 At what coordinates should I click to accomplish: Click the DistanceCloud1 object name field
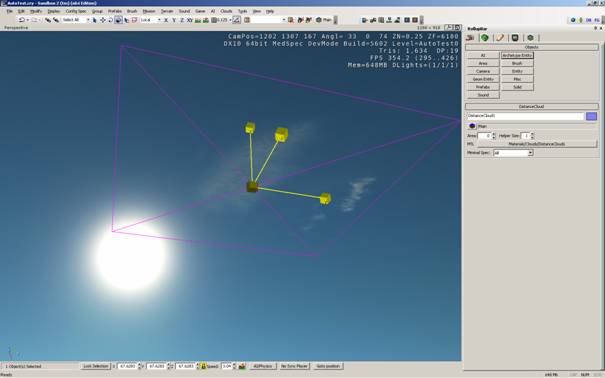(525, 116)
